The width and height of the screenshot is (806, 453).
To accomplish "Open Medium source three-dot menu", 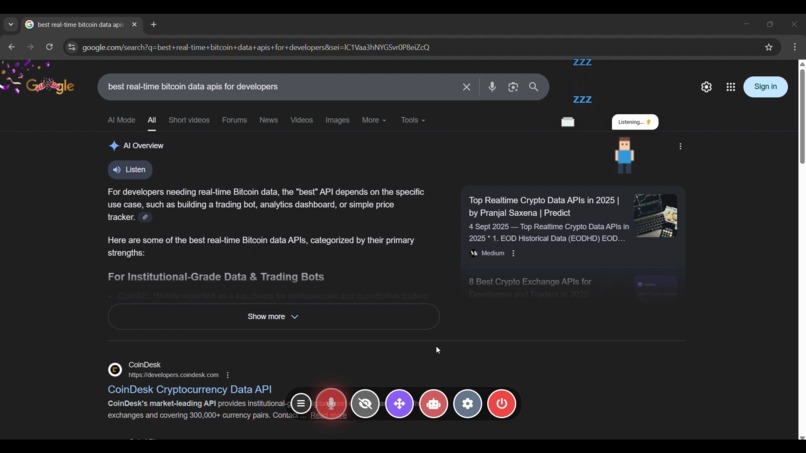I will (513, 253).
